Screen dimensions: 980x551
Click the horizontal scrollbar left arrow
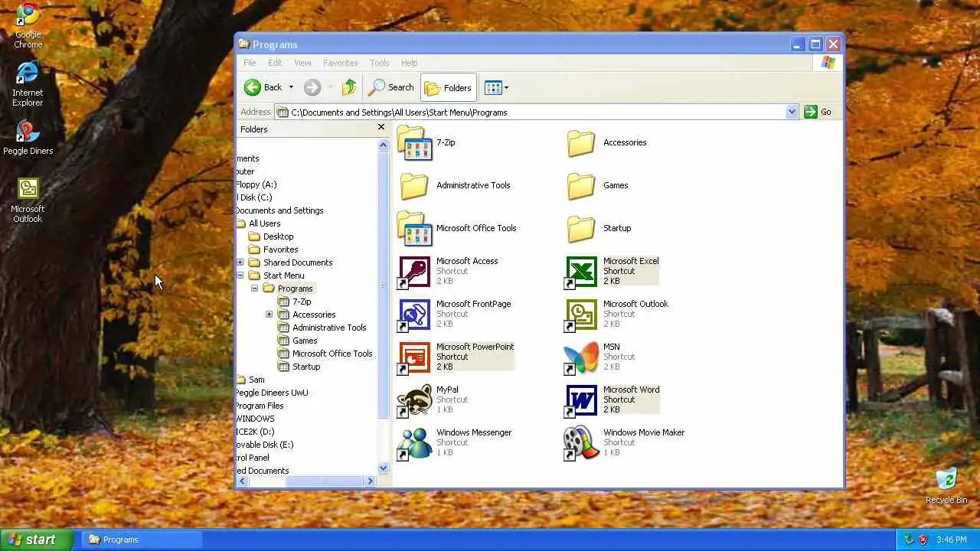click(243, 481)
